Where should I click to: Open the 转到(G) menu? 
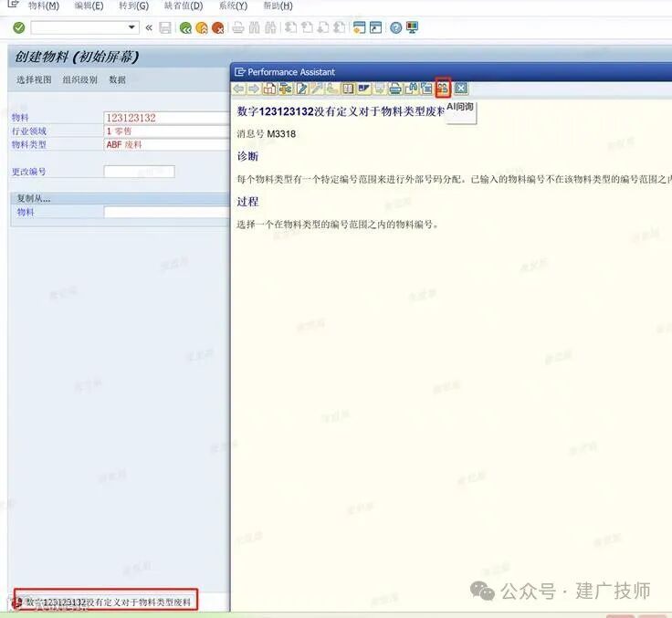point(133,6)
